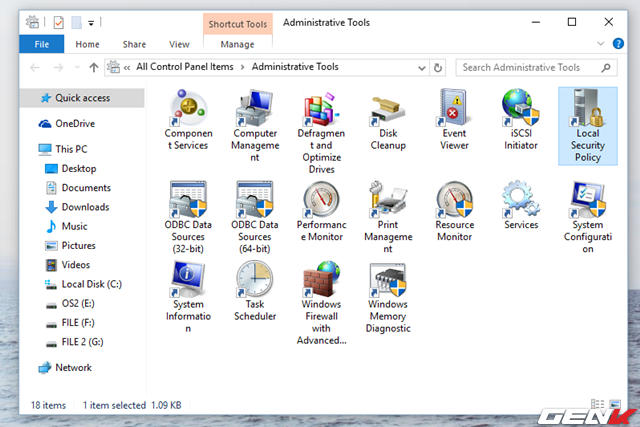Open the Videos folder in sidebar
The width and height of the screenshot is (640, 427).
tap(76, 265)
